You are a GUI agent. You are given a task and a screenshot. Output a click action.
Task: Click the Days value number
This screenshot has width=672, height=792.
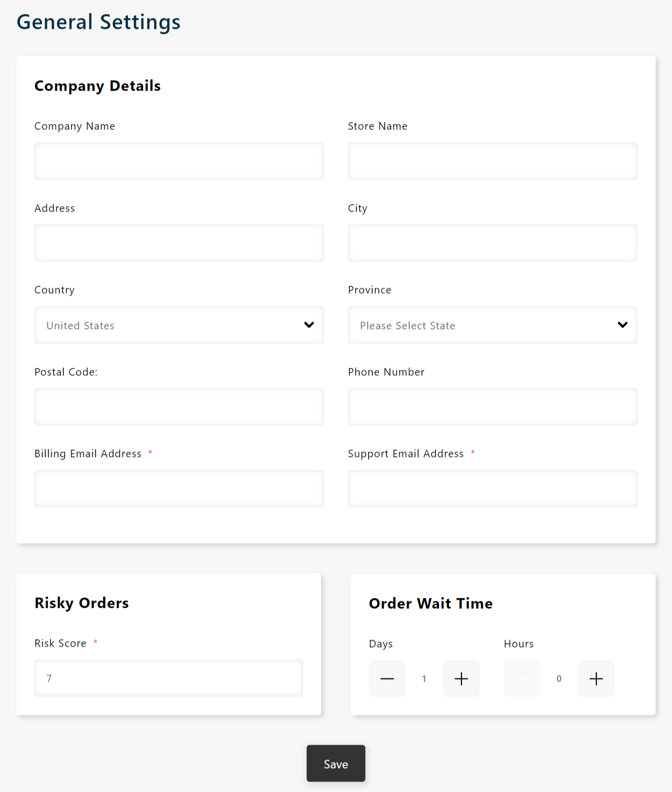tap(424, 679)
